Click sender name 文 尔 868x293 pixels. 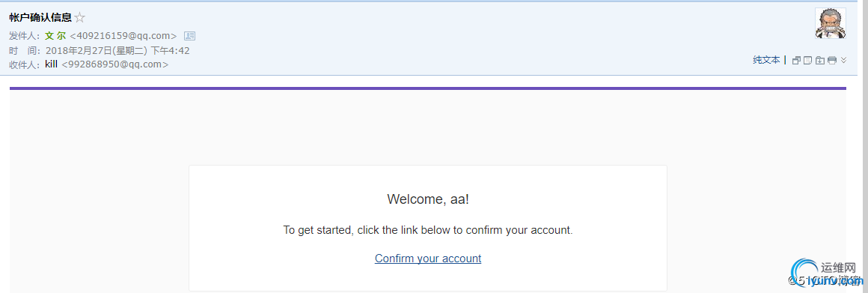[55, 36]
